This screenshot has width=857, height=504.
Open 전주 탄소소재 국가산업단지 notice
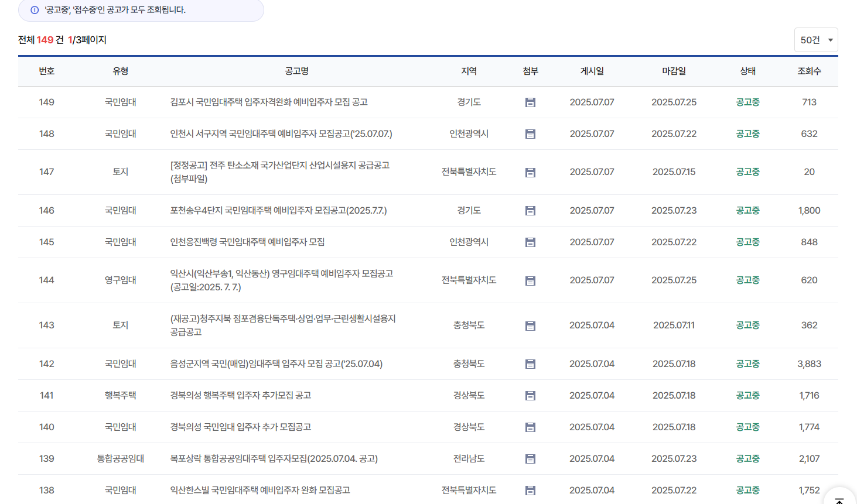(x=280, y=172)
